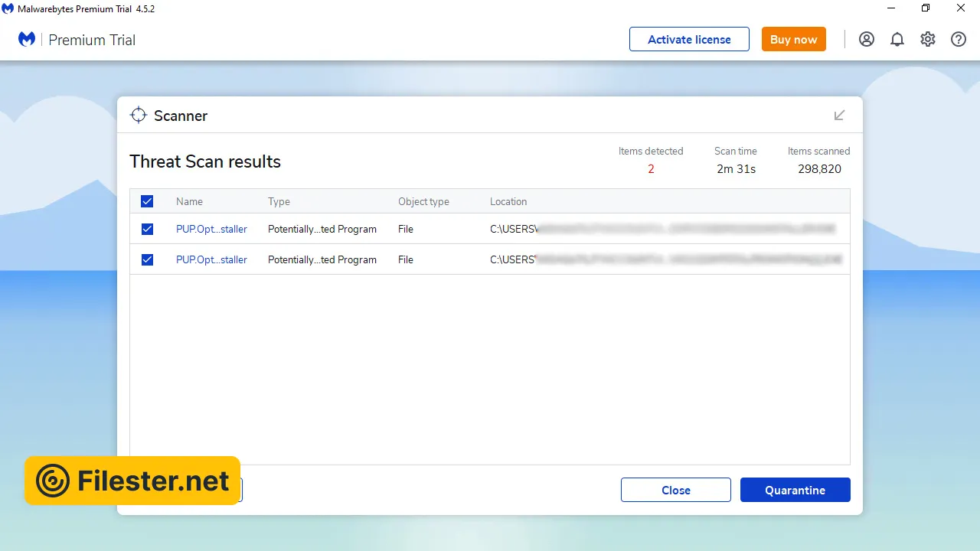
Task: Open the account profile icon
Action: (x=867, y=39)
